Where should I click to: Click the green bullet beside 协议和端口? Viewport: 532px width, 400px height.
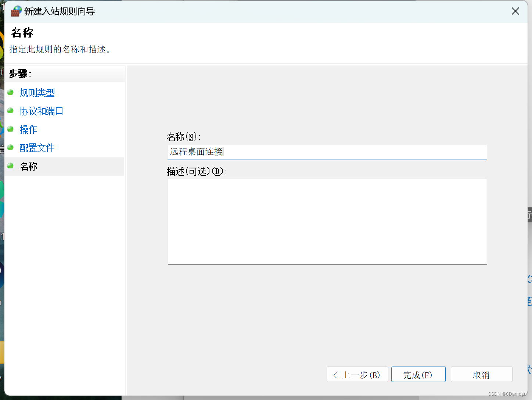click(11, 111)
